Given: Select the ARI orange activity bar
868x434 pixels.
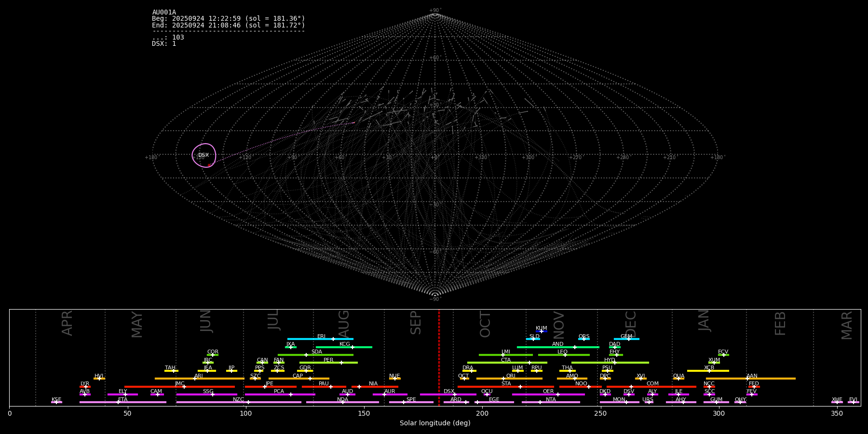Looking at the screenshot, I should 200,379.
